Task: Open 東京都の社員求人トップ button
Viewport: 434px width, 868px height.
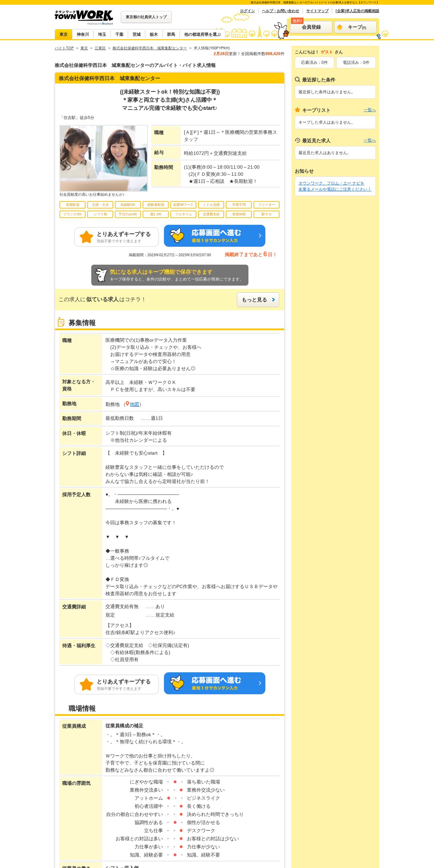Action: point(146,17)
